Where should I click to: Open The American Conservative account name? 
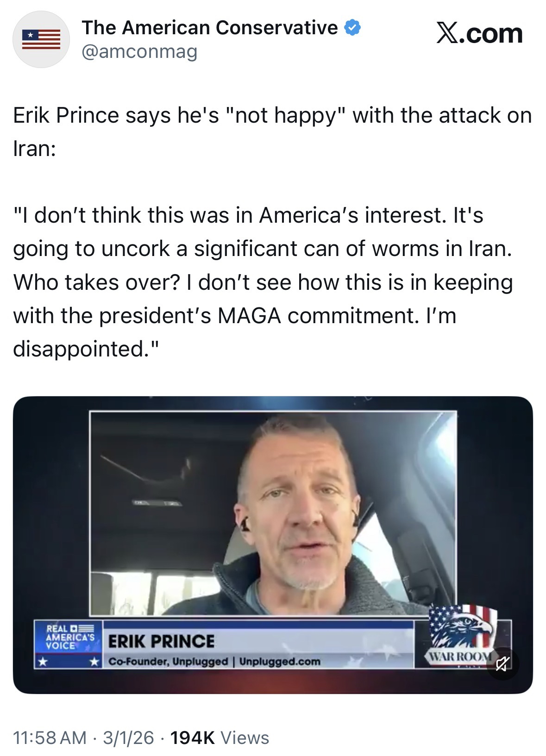pyautogui.click(x=210, y=28)
